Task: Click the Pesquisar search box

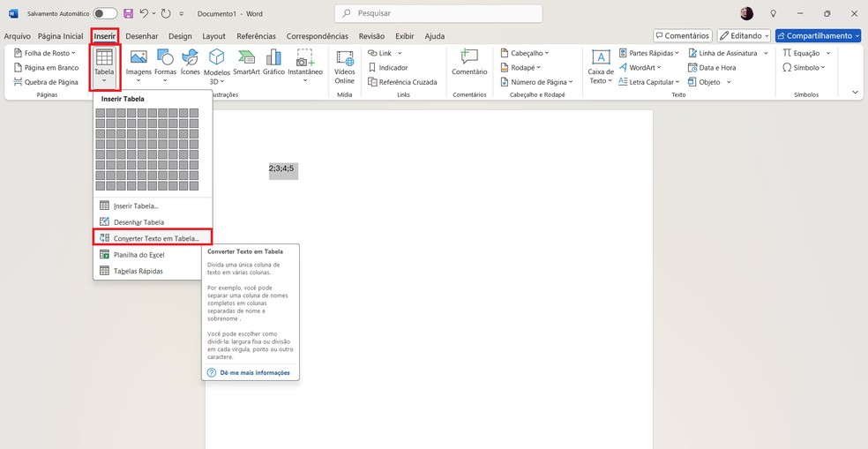Action: point(438,14)
